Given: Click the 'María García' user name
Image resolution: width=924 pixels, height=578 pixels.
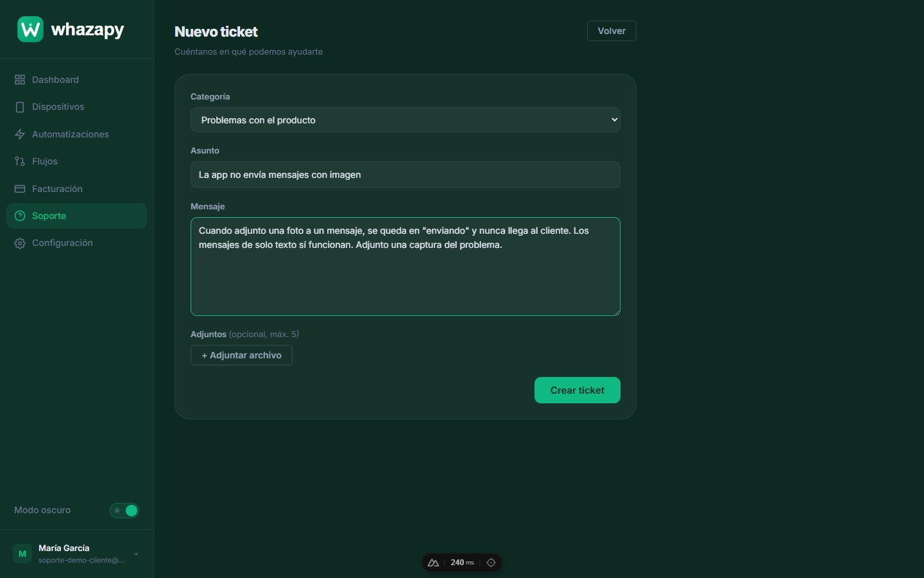Looking at the screenshot, I should tap(64, 548).
